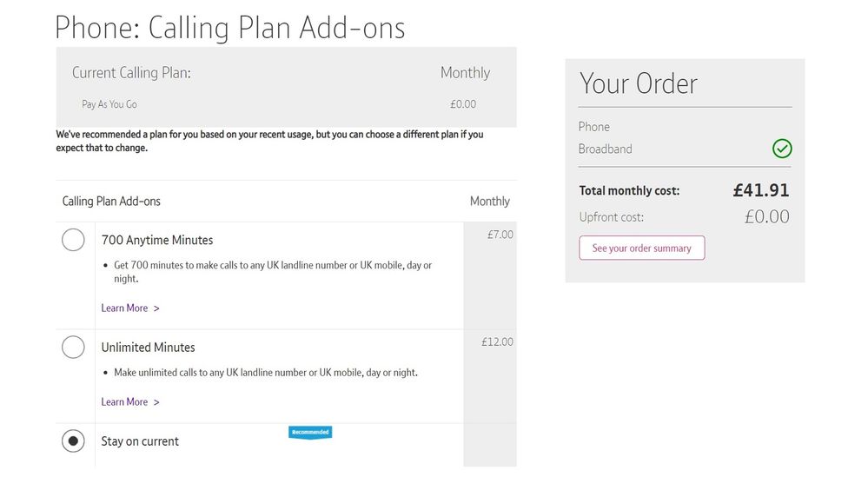Click the £12.00 monthly price
868x477 pixels.
point(497,342)
